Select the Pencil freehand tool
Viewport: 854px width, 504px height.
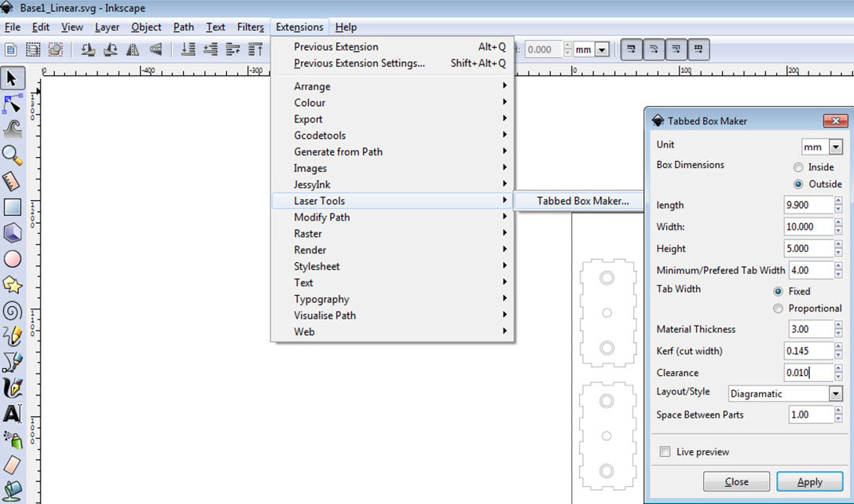click(x=12, y=336)
